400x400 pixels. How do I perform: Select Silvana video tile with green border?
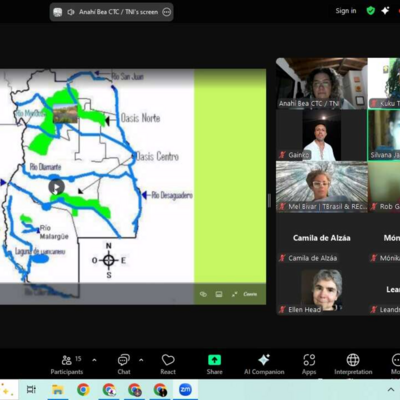tap(384, 135)
